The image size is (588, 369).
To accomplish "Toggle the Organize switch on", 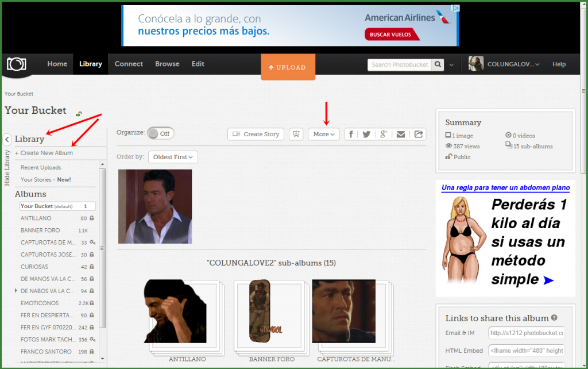I will (x=160, y=133).
